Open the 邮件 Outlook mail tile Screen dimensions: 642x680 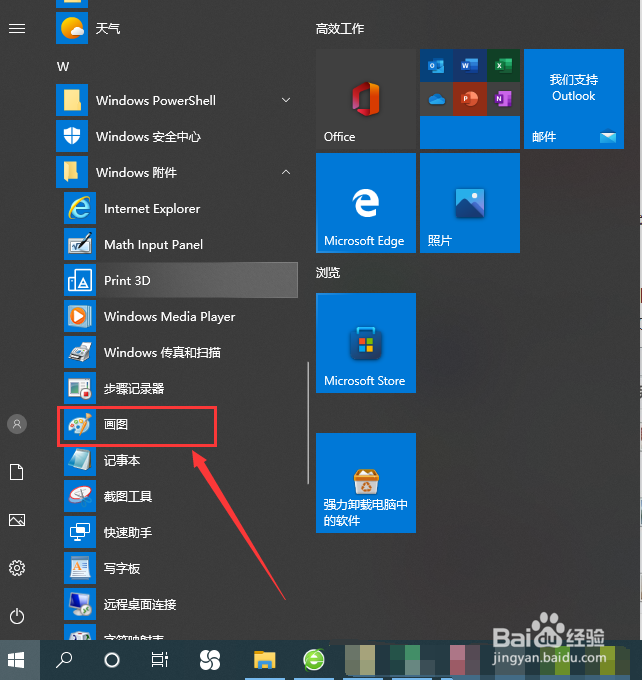[x=574, y=99]
